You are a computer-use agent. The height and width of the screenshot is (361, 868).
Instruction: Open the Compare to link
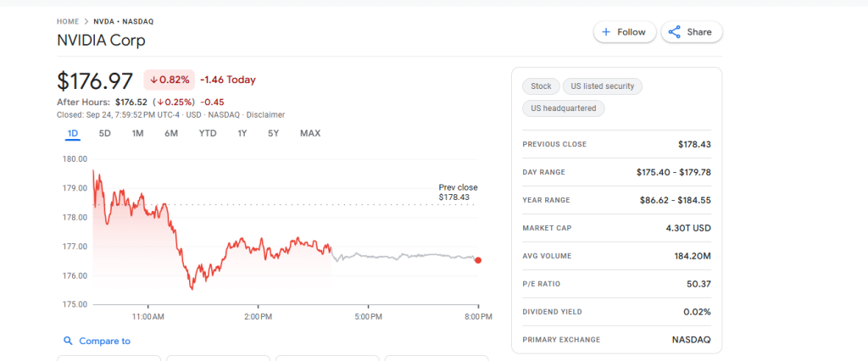coord(104,341)
